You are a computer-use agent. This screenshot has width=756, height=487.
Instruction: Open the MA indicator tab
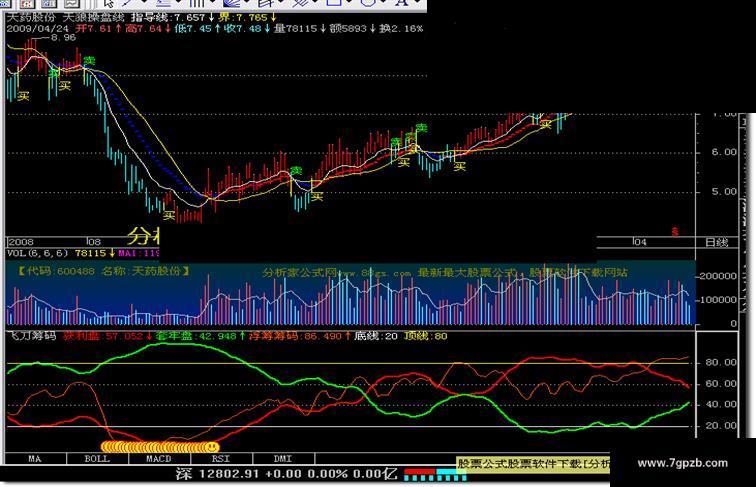(x=35, y=459)
